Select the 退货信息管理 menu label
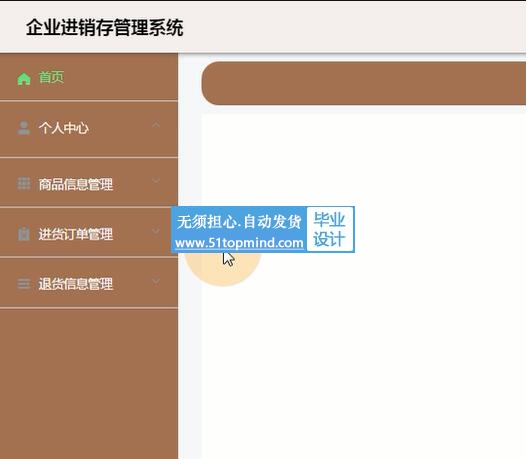This screenshot has height=459, width=526. coord(76,284)
